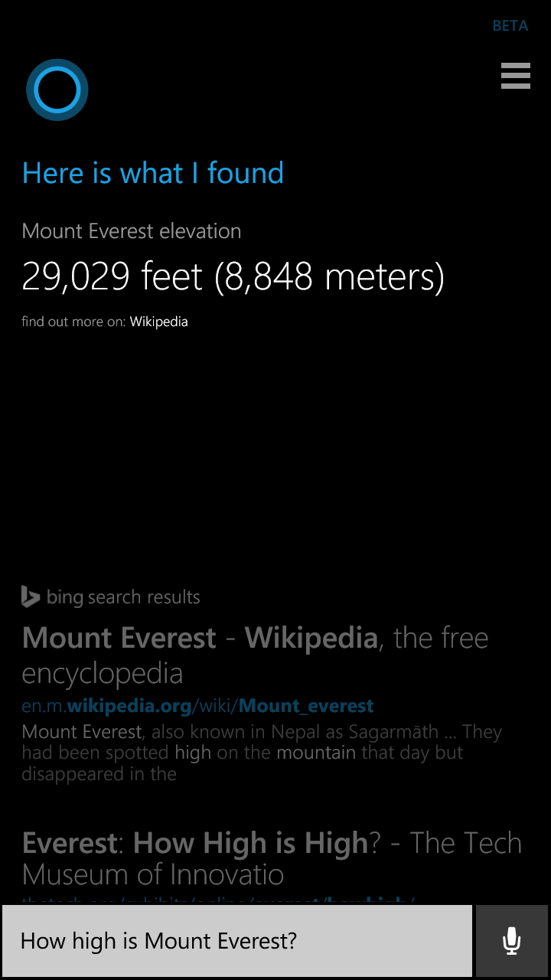Tap the Cortana circle icon

pyautogui.click(x=57, y=90)
